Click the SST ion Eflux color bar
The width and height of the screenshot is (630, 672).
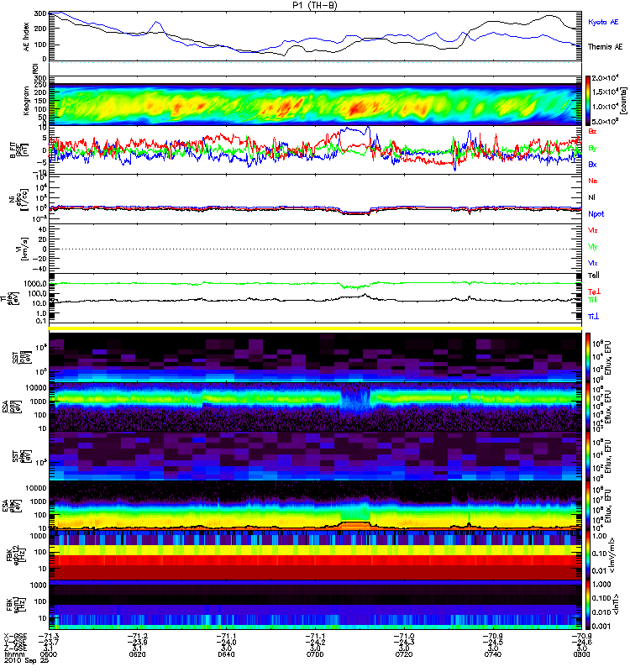point(588,357)
